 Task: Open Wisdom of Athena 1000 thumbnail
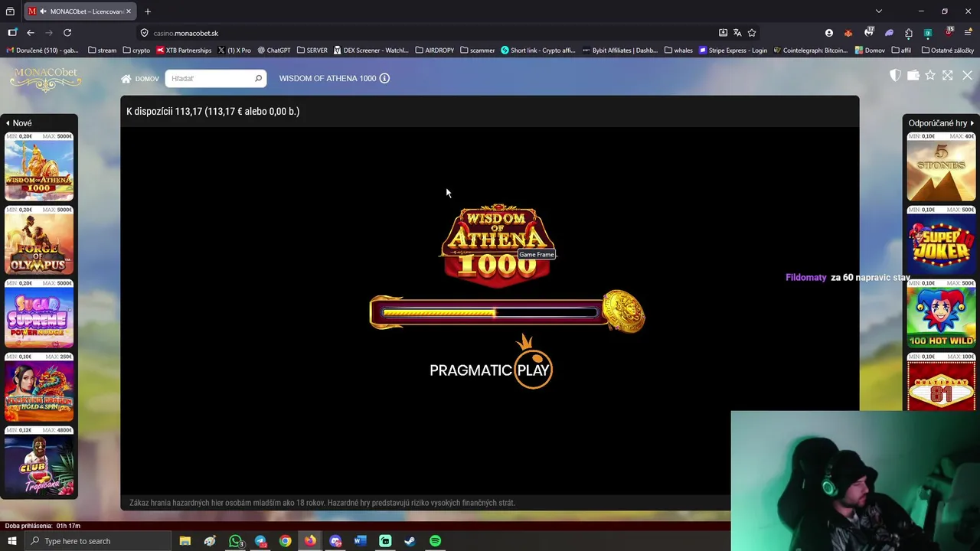point(39,167)
